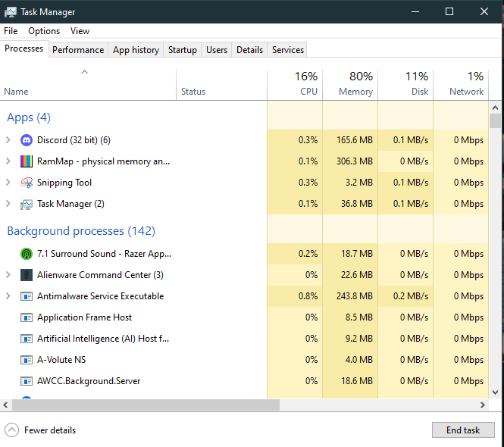Image resolution: width=504 pixels, height=447 pixels.
Task: Select the Apps (4) group heading
Action: click(29, 117)
